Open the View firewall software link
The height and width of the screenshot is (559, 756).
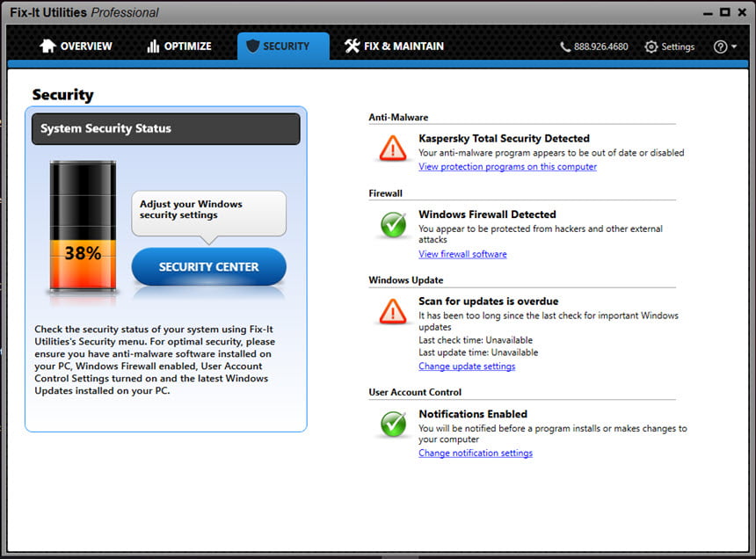click(x=462, y=254)
